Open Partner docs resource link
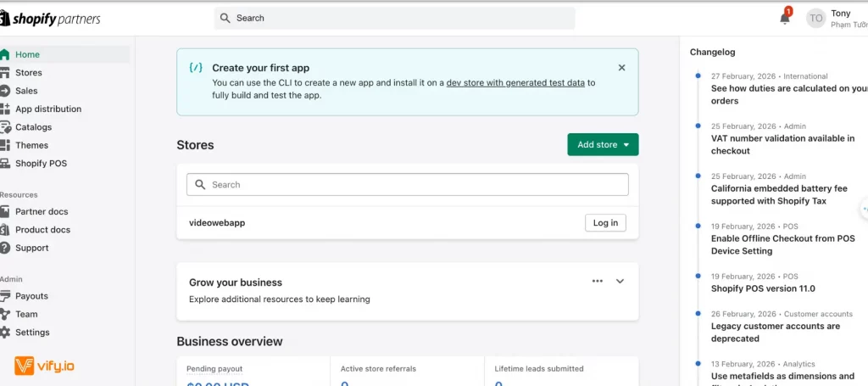Screen dimensions: 868x386 click(64, 211)
